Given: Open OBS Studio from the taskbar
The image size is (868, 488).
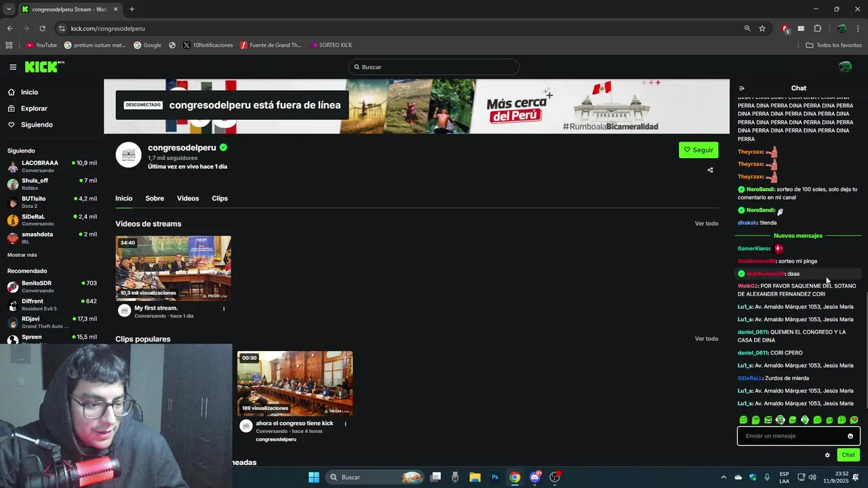Looking at the screenshot, I should (x=555, y=477).
